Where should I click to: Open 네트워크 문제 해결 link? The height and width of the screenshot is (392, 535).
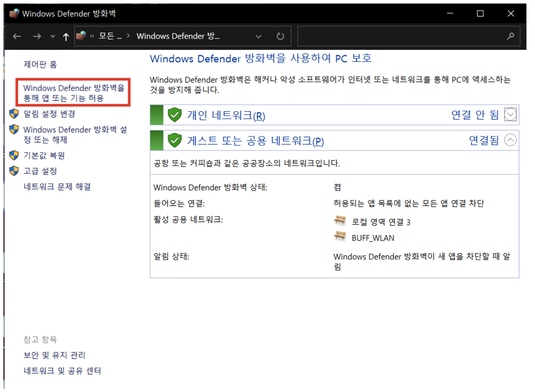(x=57, y=187)
